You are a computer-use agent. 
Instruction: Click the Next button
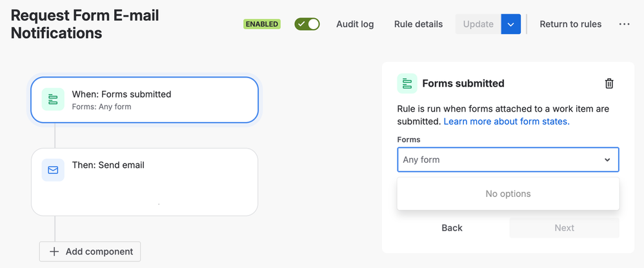pos(565,228)
